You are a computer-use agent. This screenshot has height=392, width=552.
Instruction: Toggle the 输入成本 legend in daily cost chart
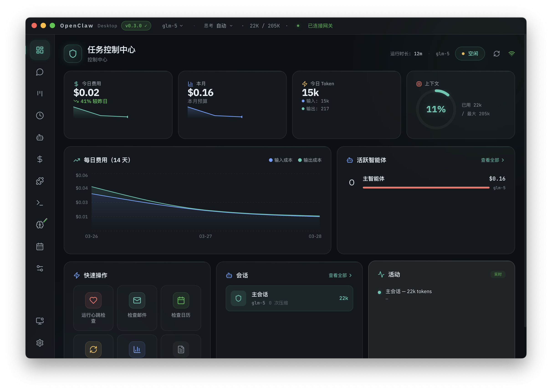tap(281, 160)
